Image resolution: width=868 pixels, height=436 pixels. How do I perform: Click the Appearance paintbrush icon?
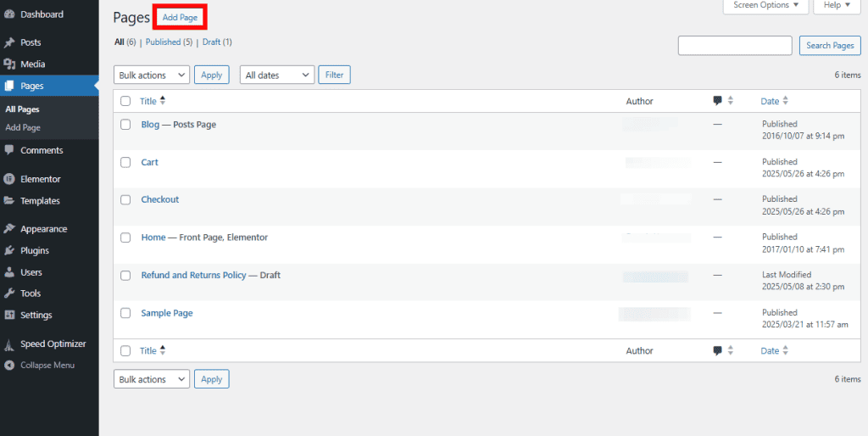[x=8, y=229]
